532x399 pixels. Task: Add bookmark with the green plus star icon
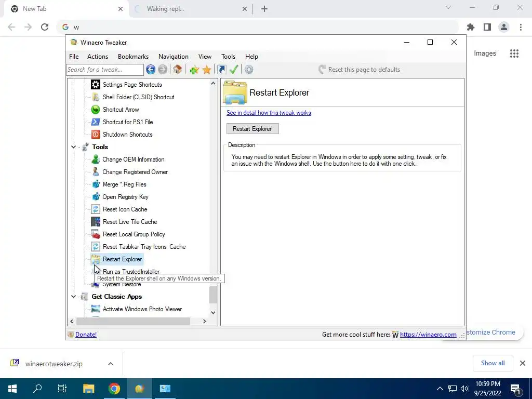click(x=194, y=70)
